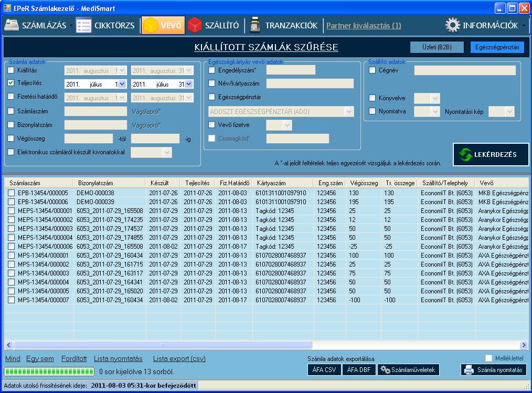Click the printer icon on Számla nyomtatás
532x393 pixels.
[x=469, y=369]
